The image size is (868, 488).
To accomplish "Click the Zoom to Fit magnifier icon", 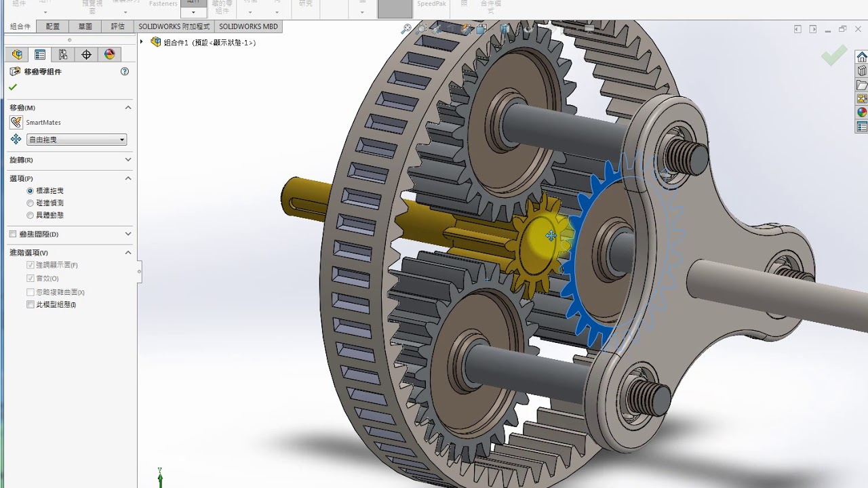I will pos(406,29).
